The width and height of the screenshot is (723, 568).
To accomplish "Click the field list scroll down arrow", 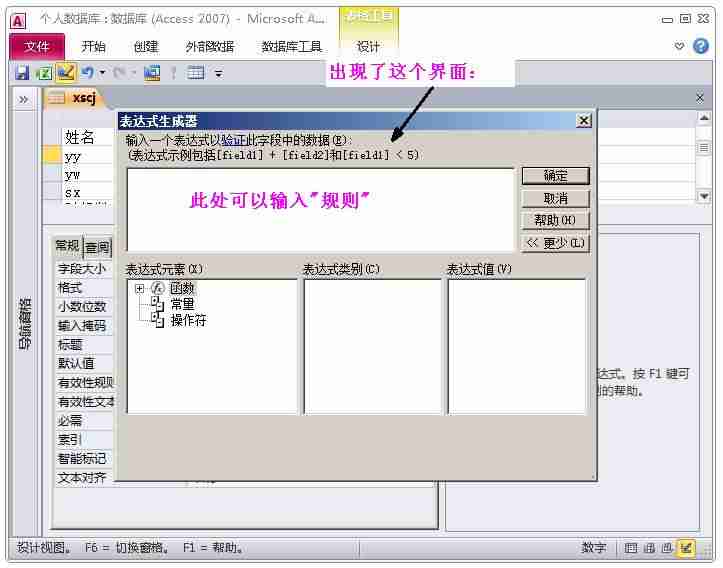I will pos(704,196).
